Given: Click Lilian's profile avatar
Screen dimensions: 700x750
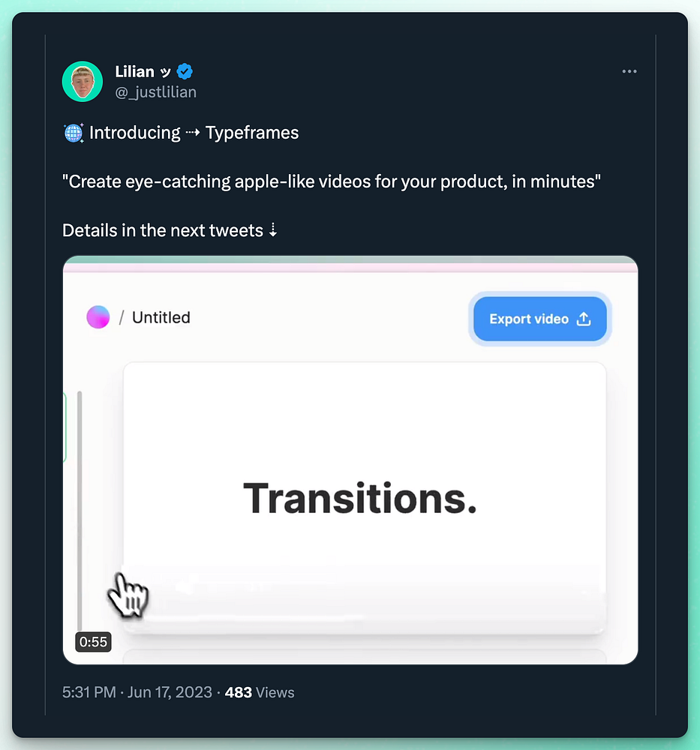Looking at the screenshot, I should click(x=83, y=82).
